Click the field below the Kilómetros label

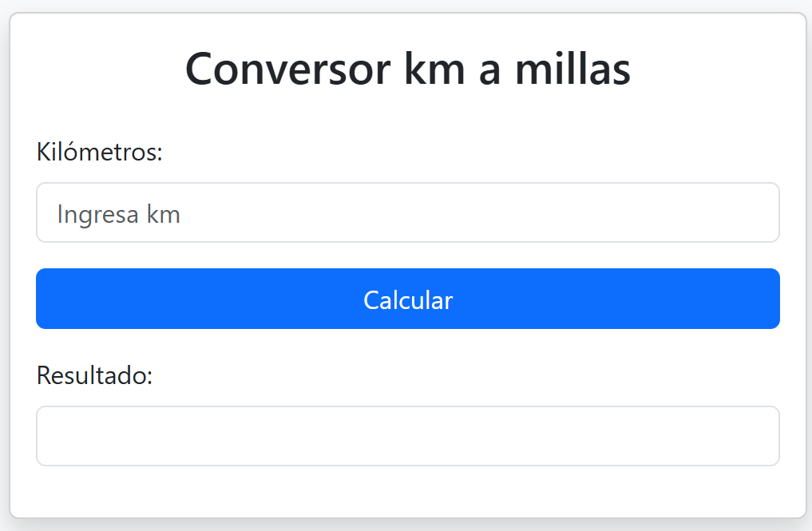coord(407,212)
